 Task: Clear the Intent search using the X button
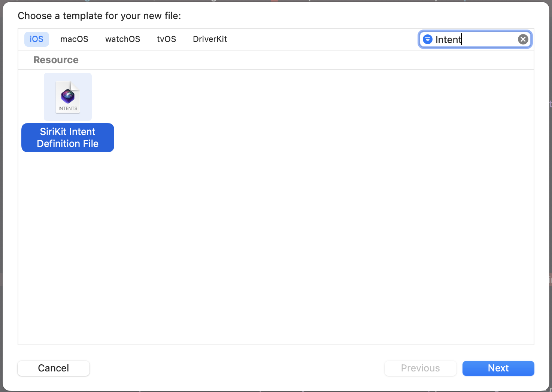[523, 39]
